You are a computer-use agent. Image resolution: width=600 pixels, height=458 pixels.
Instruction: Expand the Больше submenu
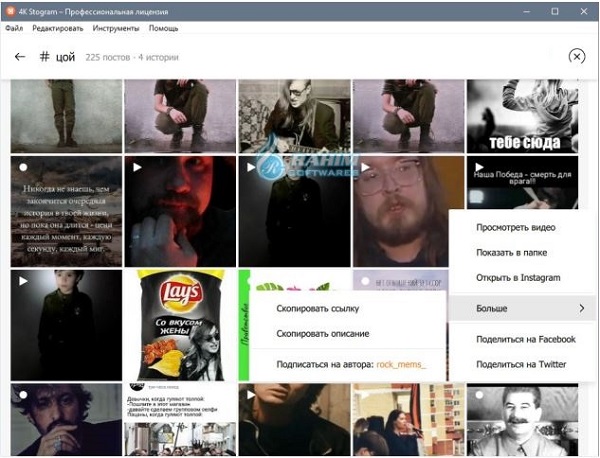click(522, 308)
